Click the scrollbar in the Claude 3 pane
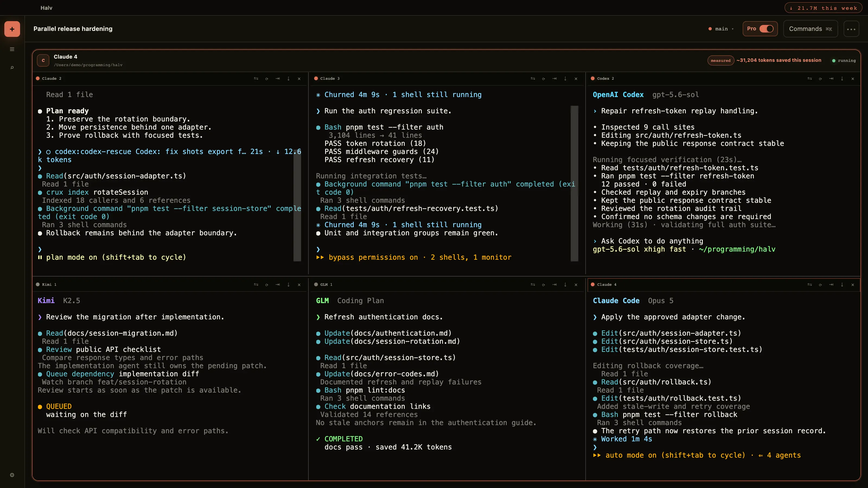Screen dimensions: 868x488 574,184
